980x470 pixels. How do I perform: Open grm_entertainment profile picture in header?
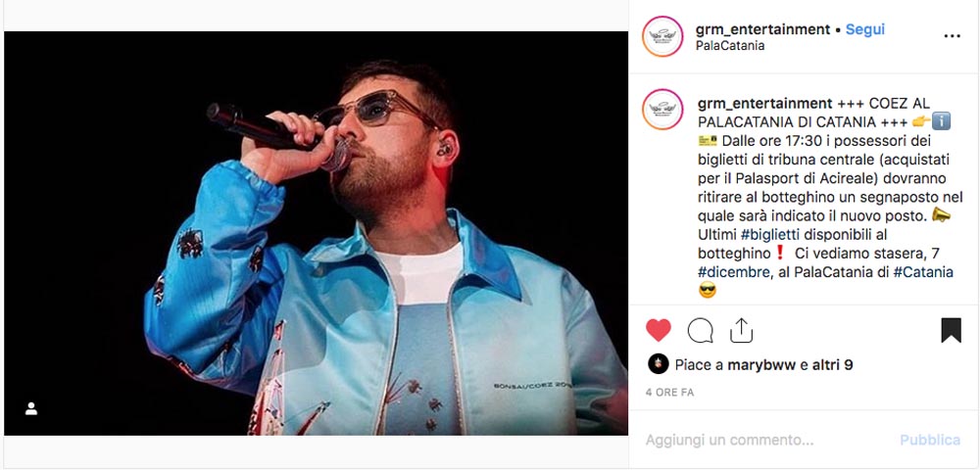pyautogui.click(x=662, y=36)
